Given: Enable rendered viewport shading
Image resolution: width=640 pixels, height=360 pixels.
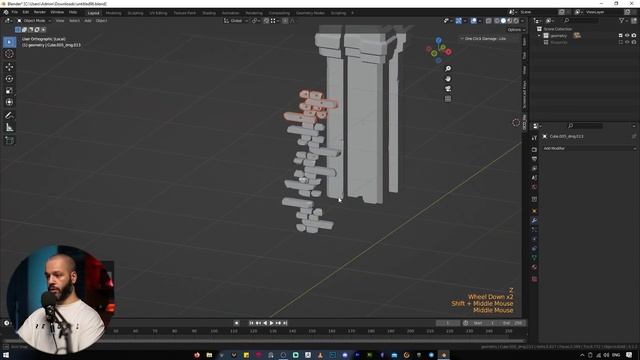Looking at the screenshot, I should [x=516, y=20].
